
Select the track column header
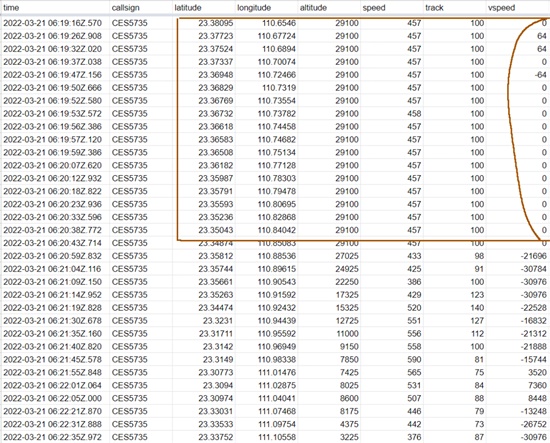[x=455, y=8]
